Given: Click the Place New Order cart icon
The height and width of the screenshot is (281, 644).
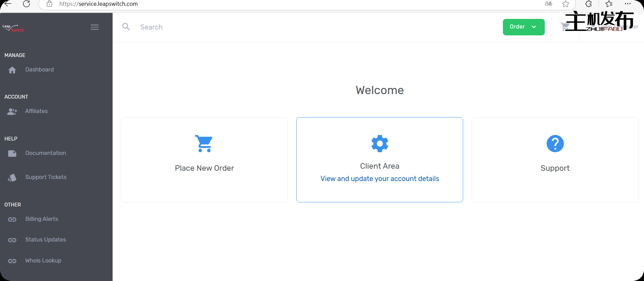Looking at the screenshot, I should point(204,144).
